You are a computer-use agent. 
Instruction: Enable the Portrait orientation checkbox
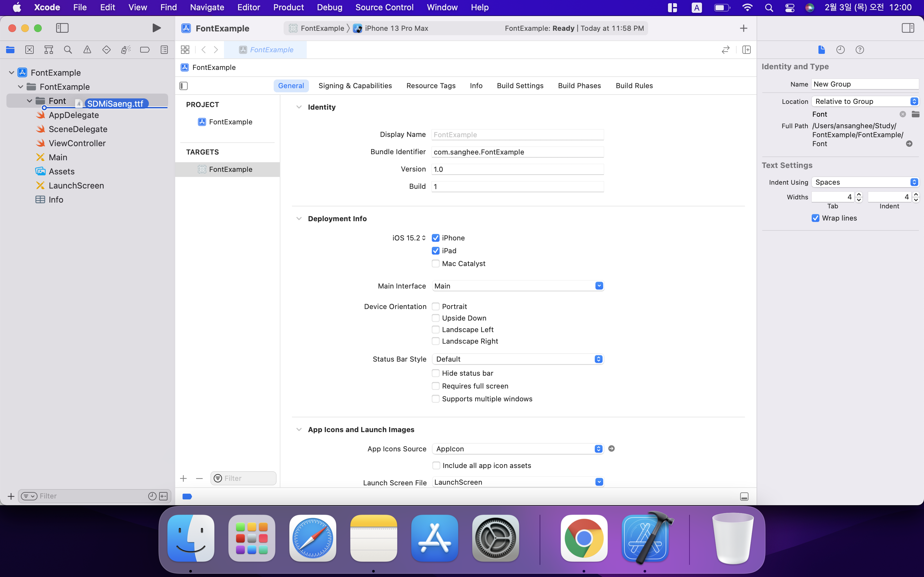tap(435, 306)
